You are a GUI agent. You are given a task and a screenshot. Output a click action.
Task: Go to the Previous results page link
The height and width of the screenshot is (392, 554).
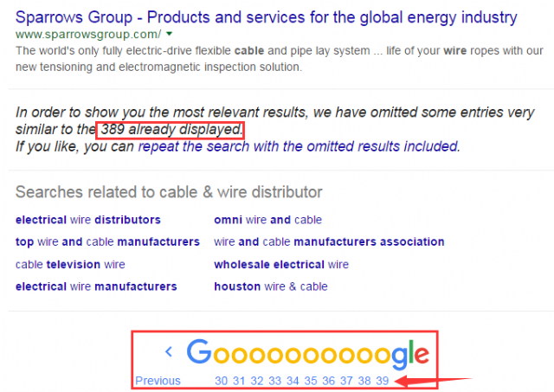158,381
